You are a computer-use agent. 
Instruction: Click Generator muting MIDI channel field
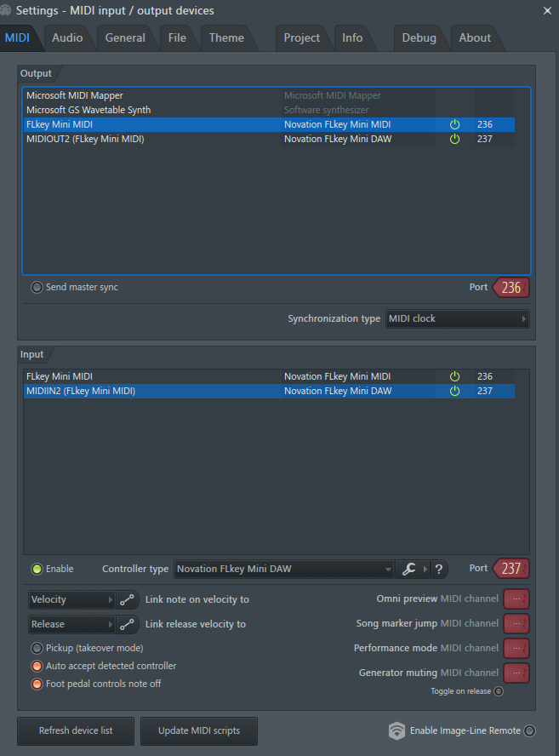tap(516, 673)
